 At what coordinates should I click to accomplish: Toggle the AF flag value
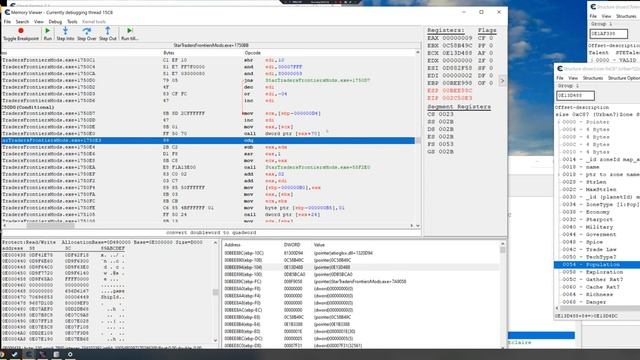pos(485,53)
